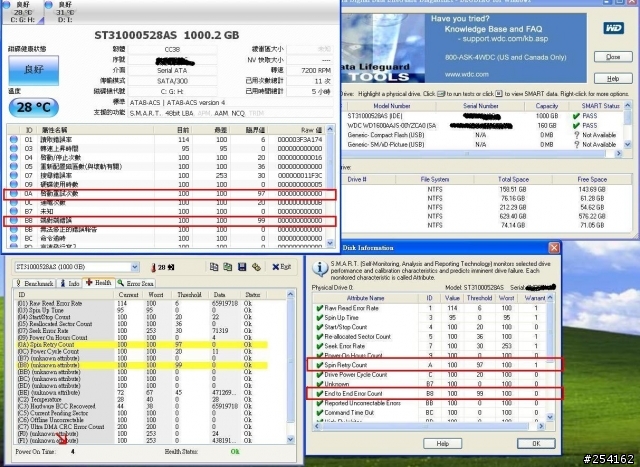Click OK in Disk Information dialog

(536, 443)
